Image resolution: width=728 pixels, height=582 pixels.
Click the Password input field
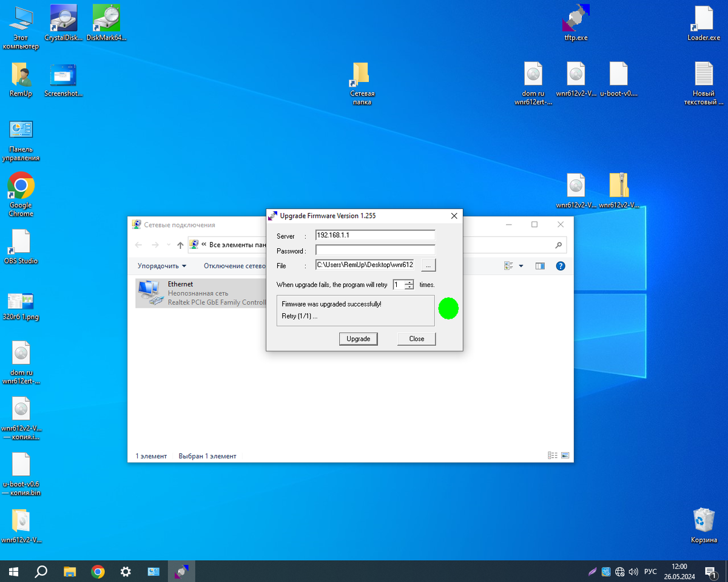pyautogui.click(x=375, y=250)
